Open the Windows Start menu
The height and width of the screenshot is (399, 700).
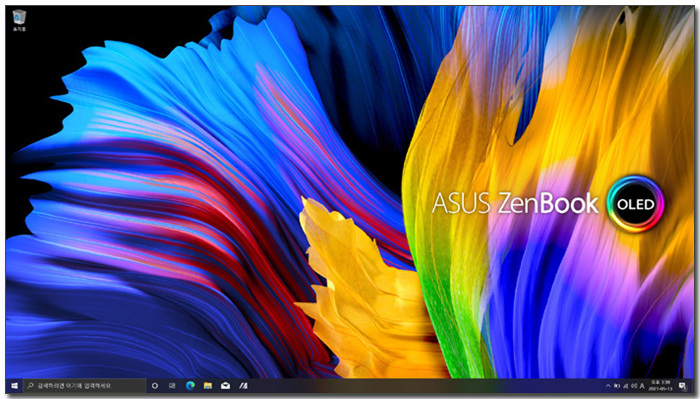click(x=14, y=386)
